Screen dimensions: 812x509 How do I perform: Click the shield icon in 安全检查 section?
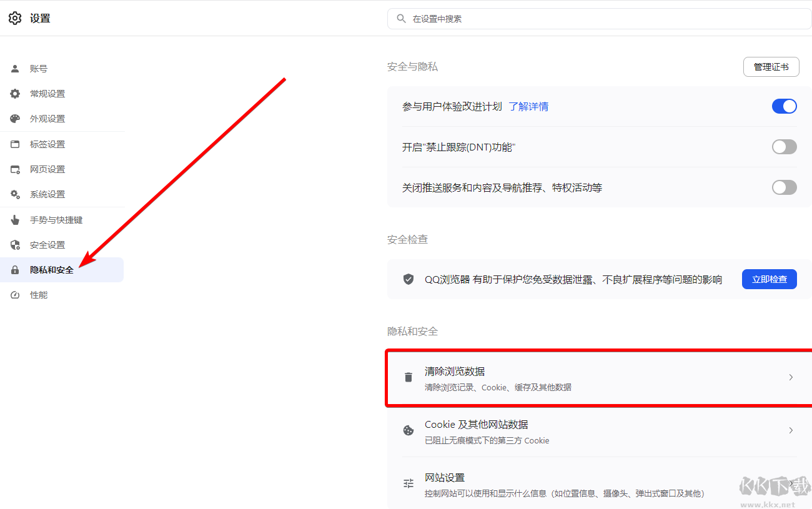[408, 279]
